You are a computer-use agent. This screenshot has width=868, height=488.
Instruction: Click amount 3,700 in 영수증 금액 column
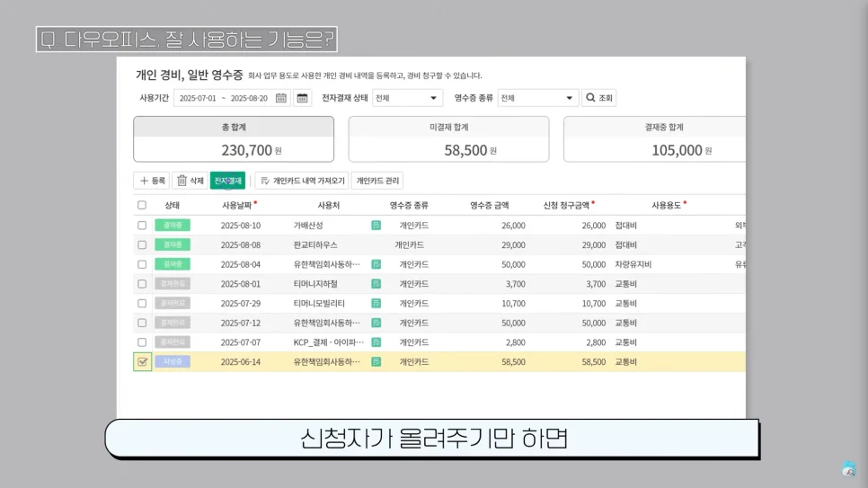(516, 284)
